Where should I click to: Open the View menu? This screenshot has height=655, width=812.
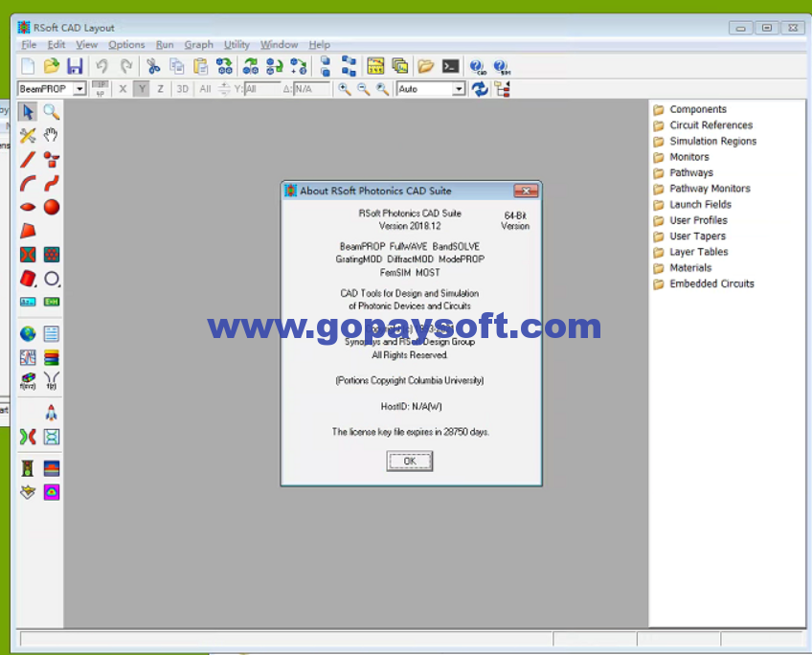click(x=86, y=45)
